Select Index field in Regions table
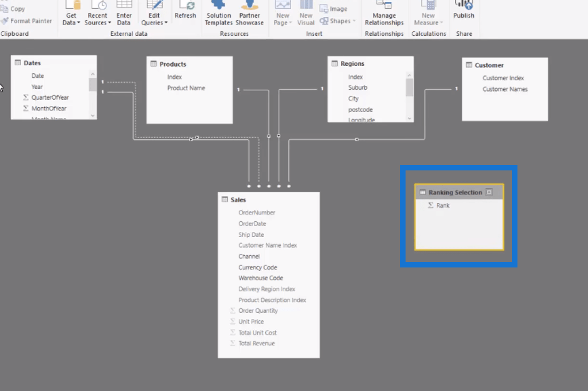 click(355, 77)
